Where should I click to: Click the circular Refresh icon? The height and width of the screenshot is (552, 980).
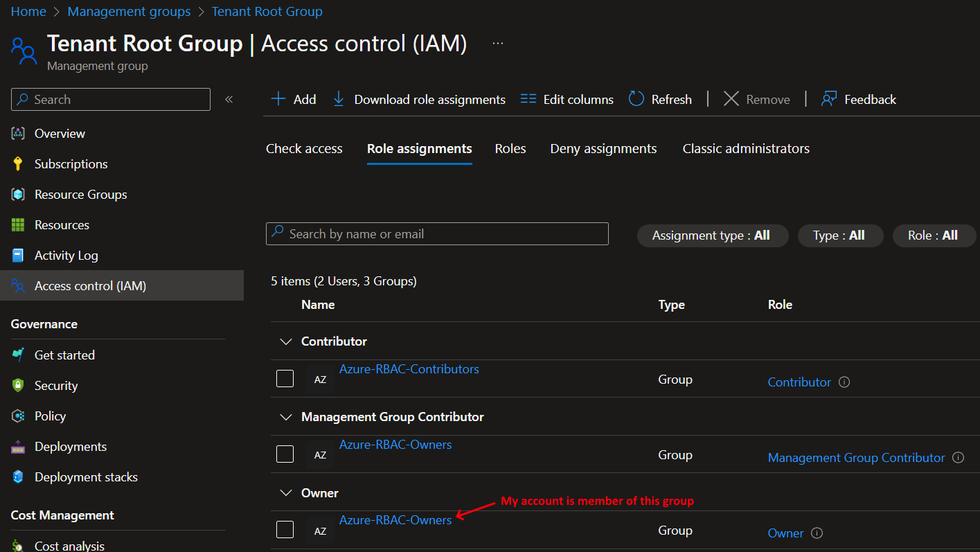(x=636, y=99)
